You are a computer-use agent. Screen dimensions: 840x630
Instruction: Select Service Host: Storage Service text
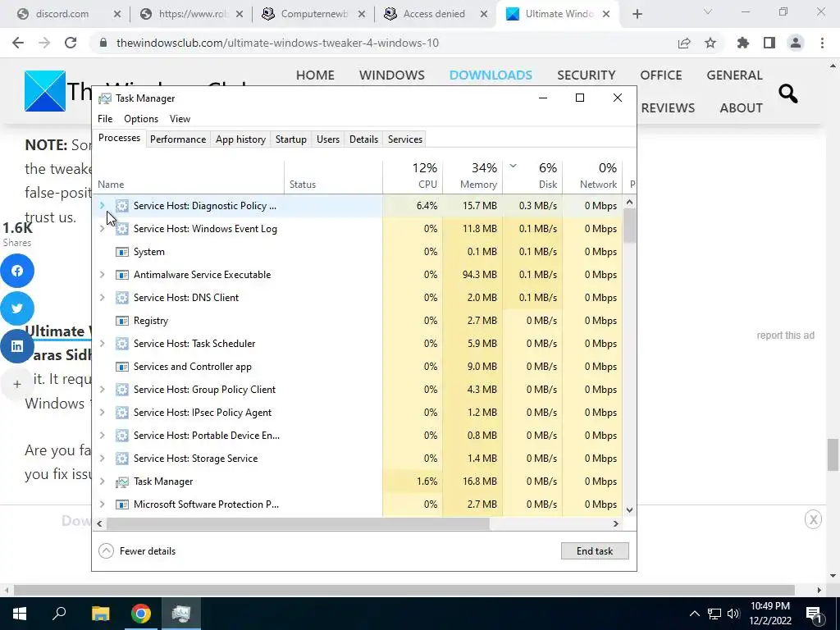point(195,459)
